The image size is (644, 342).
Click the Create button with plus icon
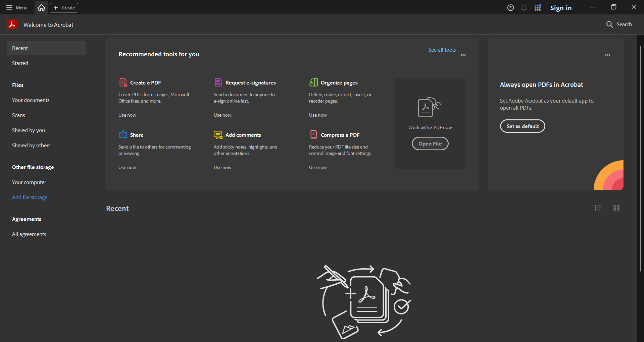click(64, 8)
